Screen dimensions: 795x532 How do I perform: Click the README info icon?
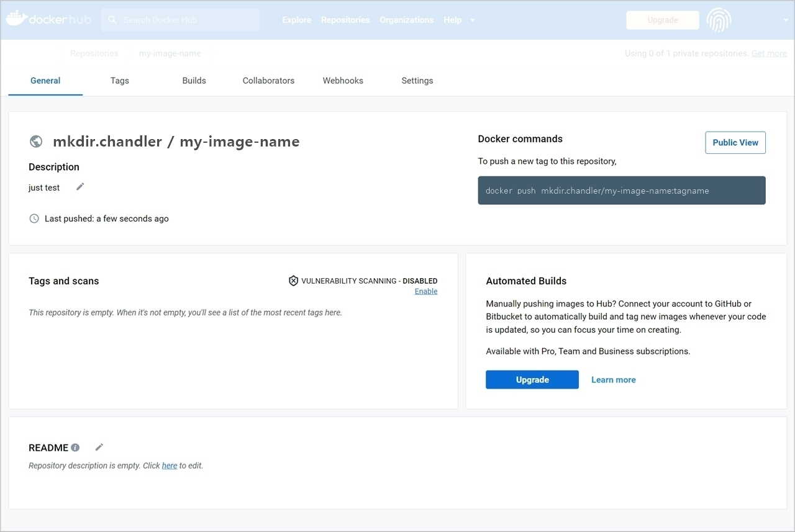pyautogui.click(x=75, y=448)
